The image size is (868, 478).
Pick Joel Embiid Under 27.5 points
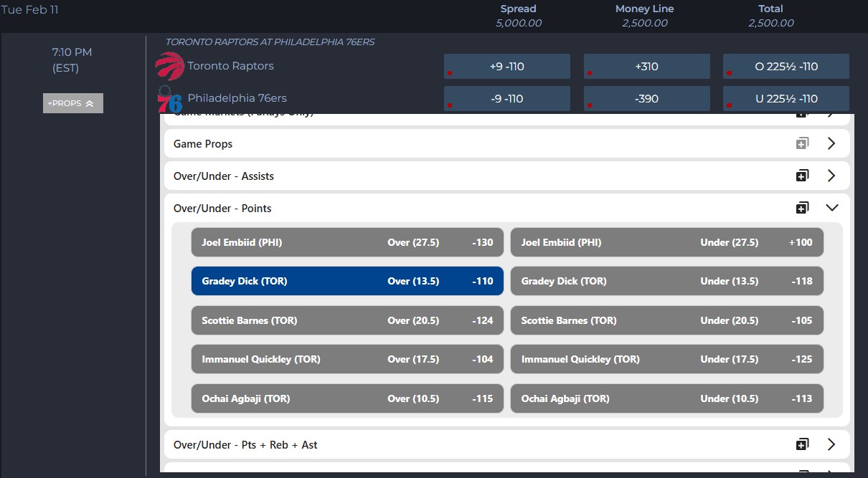(667, 242)
